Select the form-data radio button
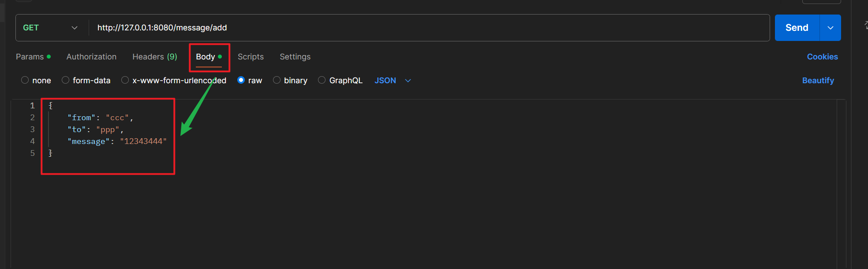The height and width of the screenshot is (269, 868). (66, 80)
